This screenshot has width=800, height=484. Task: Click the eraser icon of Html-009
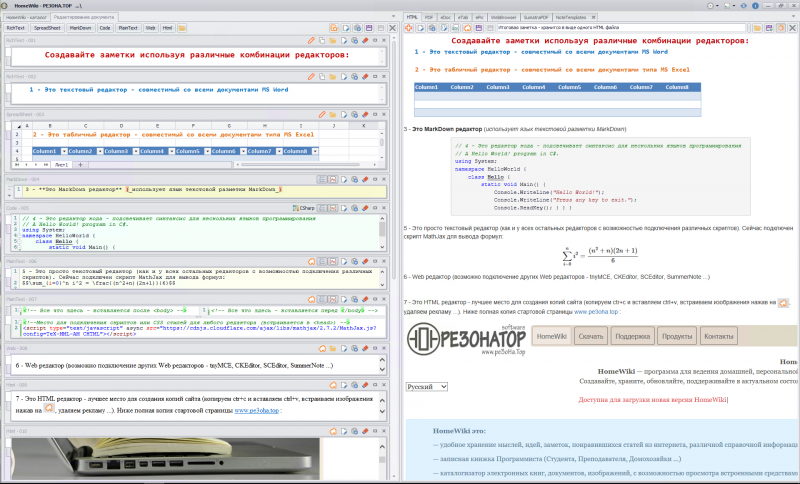365,385
